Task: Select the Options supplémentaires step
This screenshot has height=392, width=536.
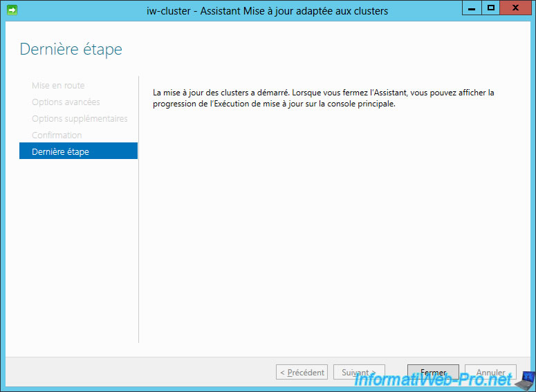Action: click(80, 119)
